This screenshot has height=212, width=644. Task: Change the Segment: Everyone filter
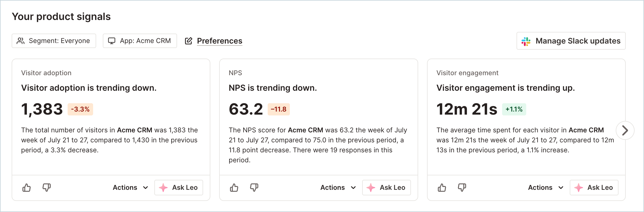coord(54,41)
